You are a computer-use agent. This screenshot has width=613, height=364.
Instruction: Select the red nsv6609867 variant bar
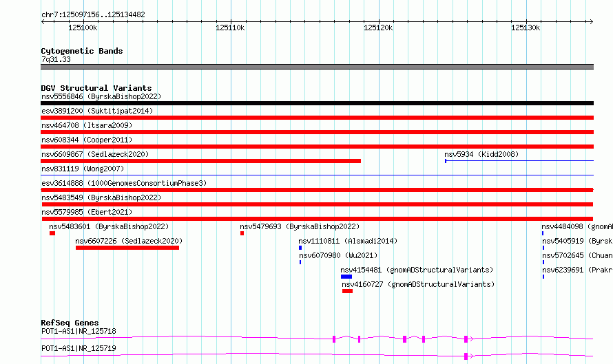pyautogui.click(x=200, y=161)
